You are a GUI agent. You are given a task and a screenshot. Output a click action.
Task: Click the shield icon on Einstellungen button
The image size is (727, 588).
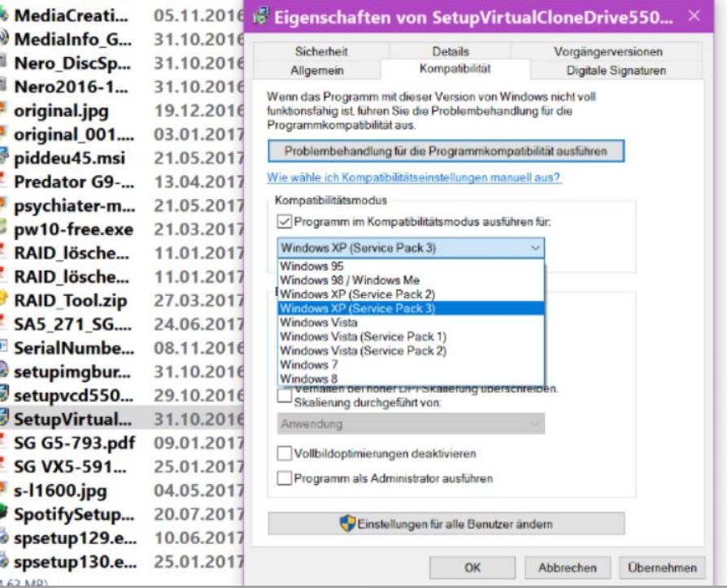[x=348, y=524]
